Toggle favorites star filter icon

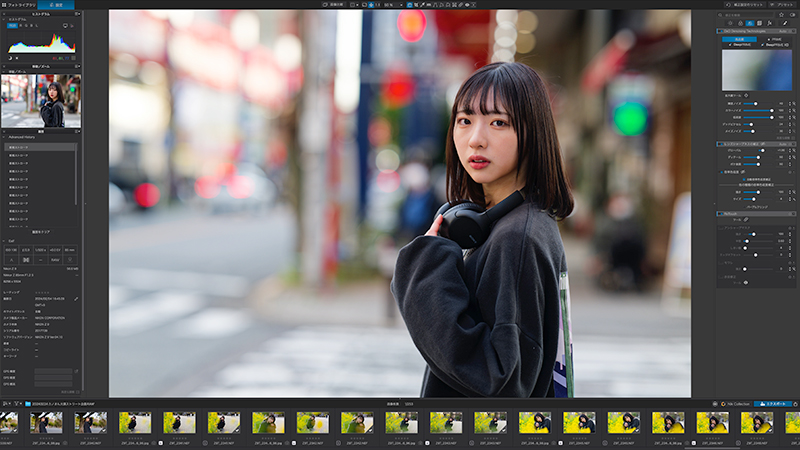point(781,15)
